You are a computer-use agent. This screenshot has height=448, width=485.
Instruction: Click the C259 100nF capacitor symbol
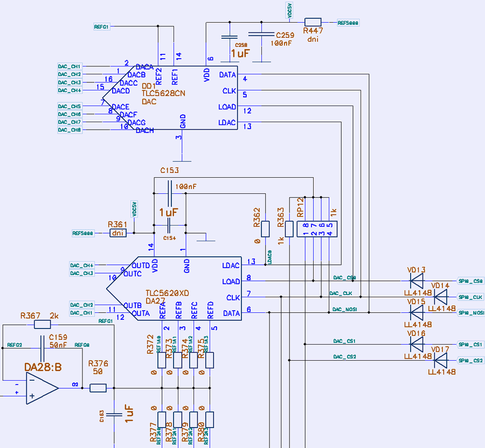(262, 34)
